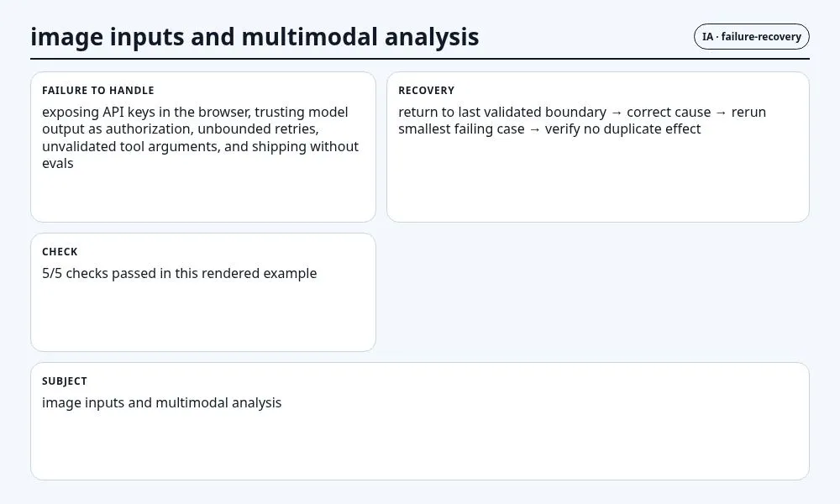Select the FAILURE TO HANDLE card label
This screenshot has height=504, width=840.
98,91
